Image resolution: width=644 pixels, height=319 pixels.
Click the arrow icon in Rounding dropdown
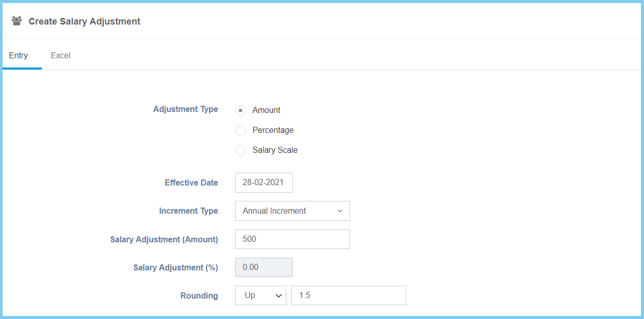[x=279, y=295]
